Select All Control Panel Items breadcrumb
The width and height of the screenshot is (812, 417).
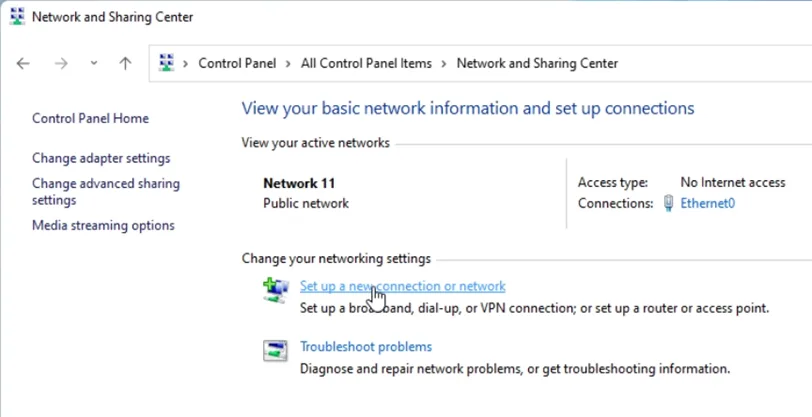tap(366, 63)
